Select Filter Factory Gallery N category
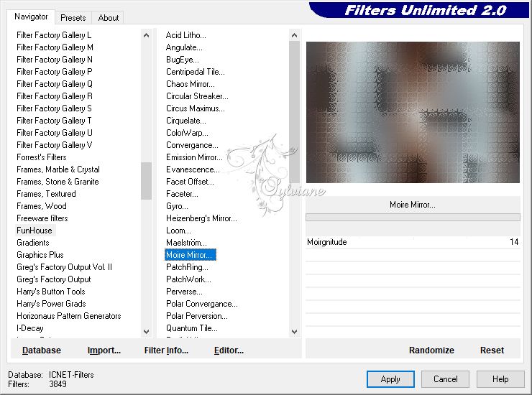This screenshot has width=532, height=395. click(x=55, y=60)
